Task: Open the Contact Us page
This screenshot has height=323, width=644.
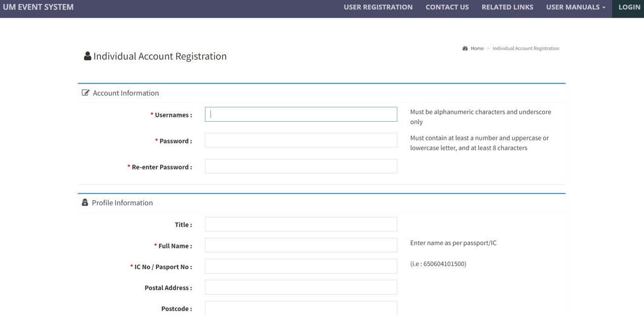Action: [447, 7]
